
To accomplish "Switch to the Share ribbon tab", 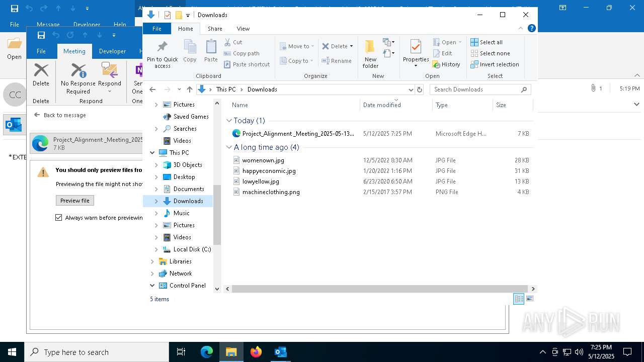I will pyautogui.click(x=215, y=29).
